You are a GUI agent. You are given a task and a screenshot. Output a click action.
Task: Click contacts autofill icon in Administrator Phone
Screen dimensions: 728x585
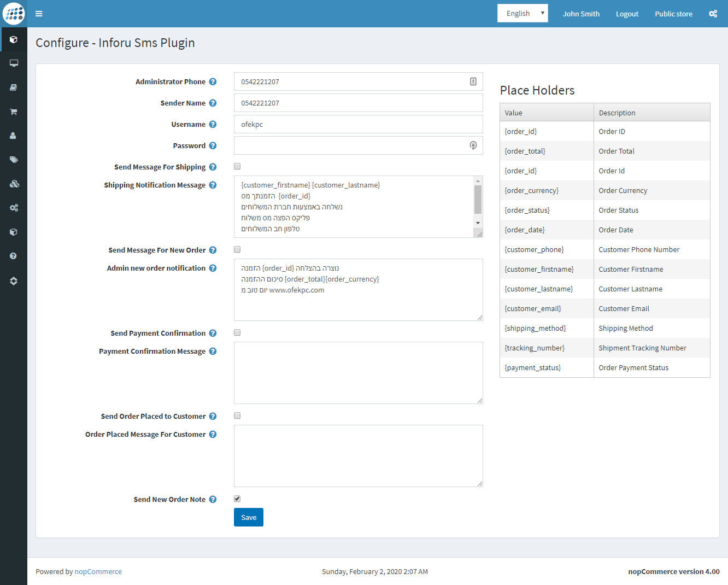pos(473,81)
